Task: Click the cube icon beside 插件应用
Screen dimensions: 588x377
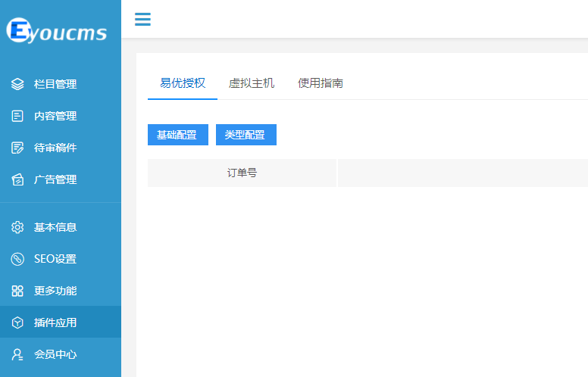Action: [x=17, y=322]
